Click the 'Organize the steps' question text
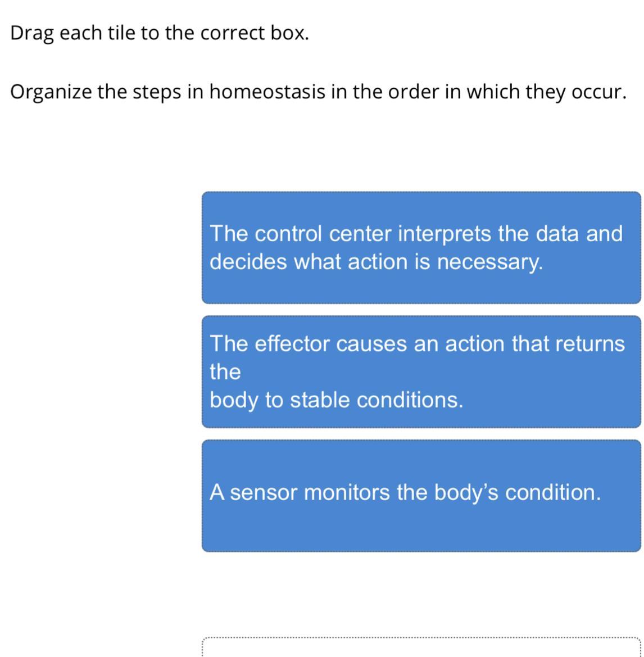This screenshot has height=657, width=644. click(319, 92)
